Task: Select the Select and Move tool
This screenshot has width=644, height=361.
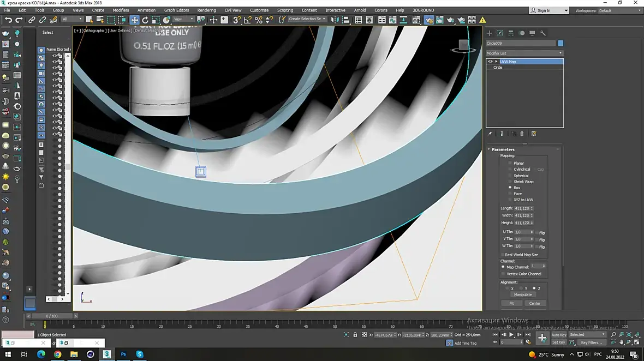Action: (135, 20)
